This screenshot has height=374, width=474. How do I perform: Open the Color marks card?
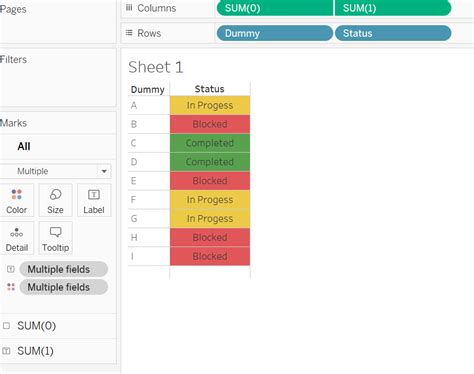[17, 201]
